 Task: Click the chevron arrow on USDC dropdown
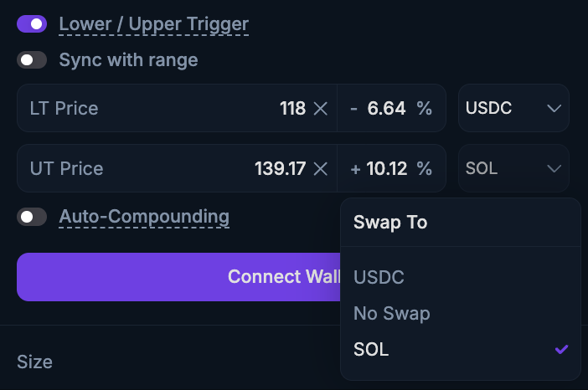pyautogui.click(x=554, y=108)
